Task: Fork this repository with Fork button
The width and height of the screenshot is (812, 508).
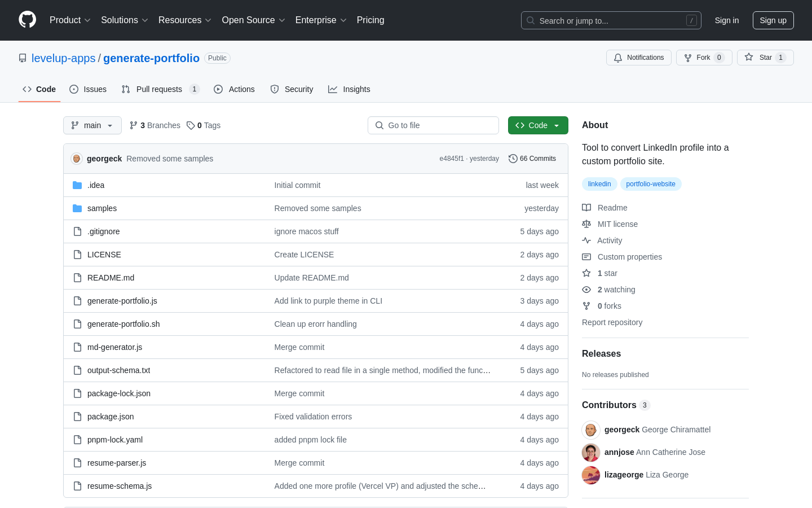Action: click(704, 58)
